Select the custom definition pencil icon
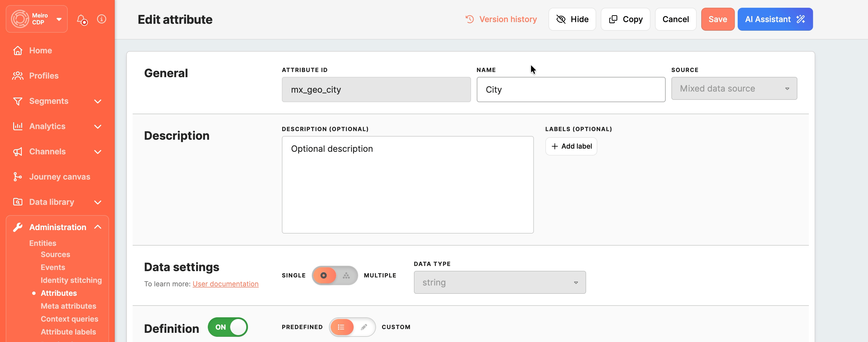Image resolution: width=868 pixels, height=342 pixels. point(364,327)
